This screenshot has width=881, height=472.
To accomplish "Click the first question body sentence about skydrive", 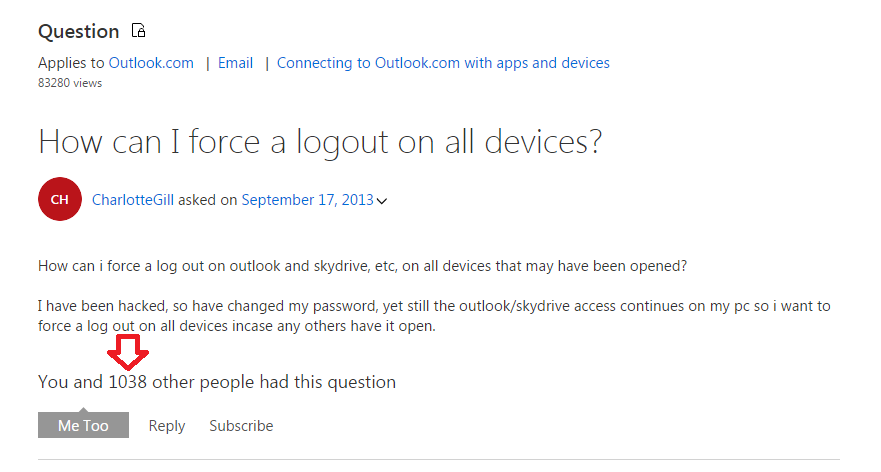I will pyautogui.click(x=362, y=266).
